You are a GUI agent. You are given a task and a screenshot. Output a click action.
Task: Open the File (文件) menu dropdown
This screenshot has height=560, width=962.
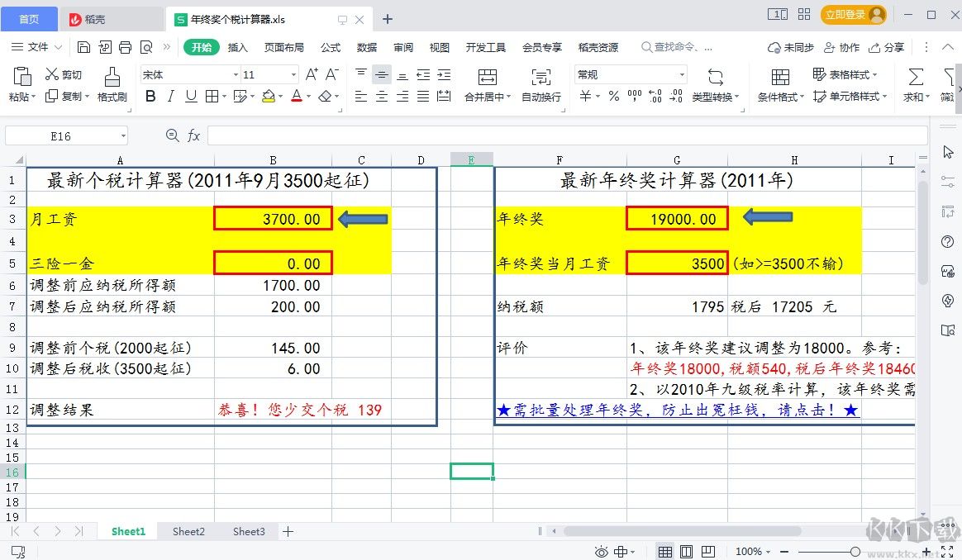[37, 47]
